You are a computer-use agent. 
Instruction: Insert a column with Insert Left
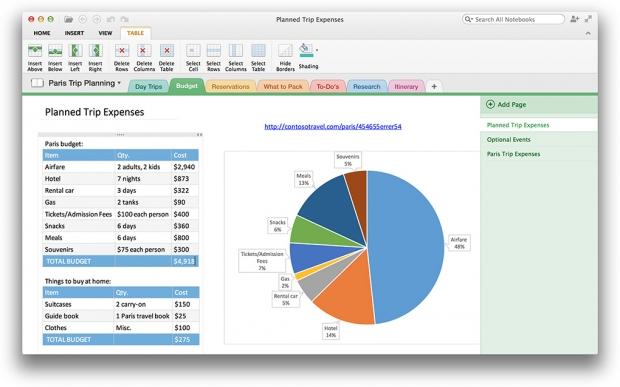[75, 58]
